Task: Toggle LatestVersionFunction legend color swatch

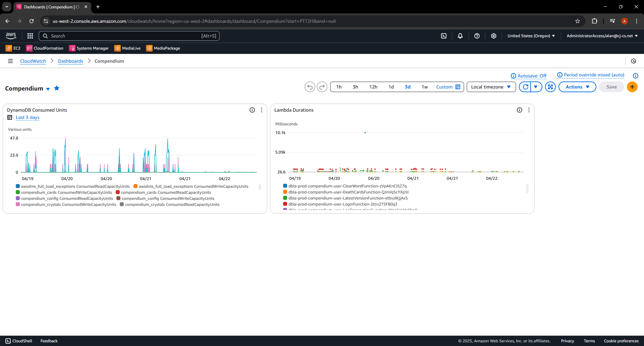Action: [x=285, y=198]
